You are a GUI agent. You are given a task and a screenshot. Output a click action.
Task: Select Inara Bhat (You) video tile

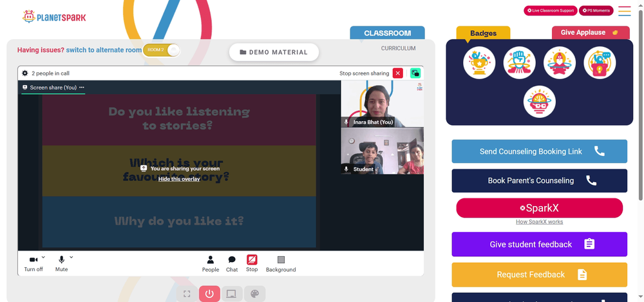383,104
